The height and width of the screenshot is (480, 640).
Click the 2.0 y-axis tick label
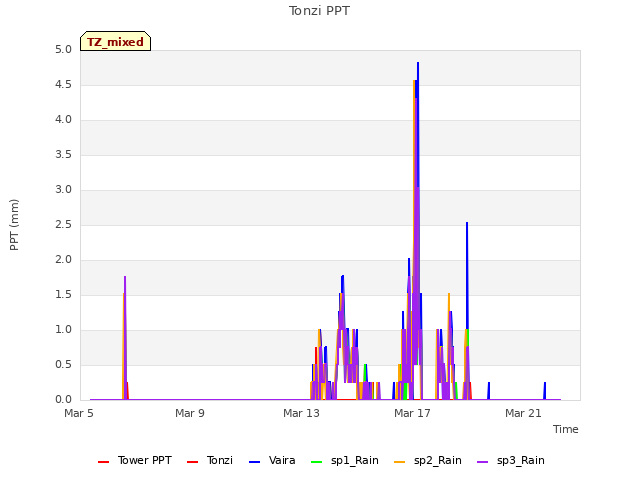63,260
